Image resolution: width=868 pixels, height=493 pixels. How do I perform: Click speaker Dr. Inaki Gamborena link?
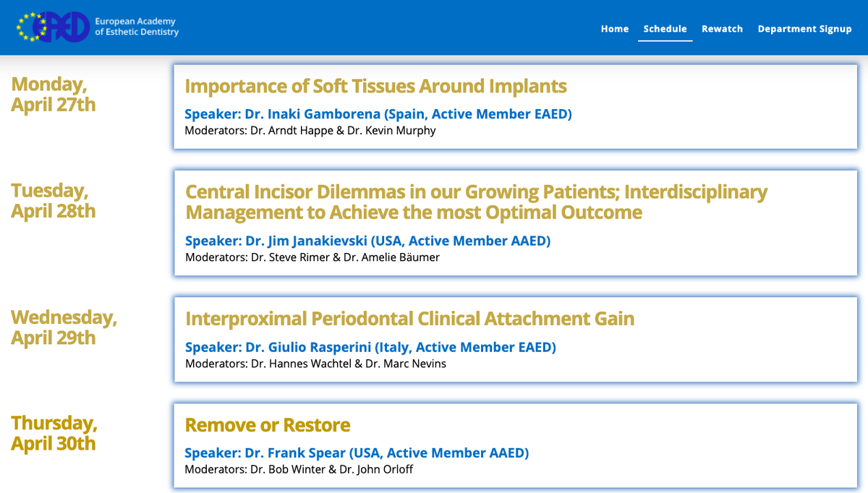pyautogui.click(x=378, y=114)
